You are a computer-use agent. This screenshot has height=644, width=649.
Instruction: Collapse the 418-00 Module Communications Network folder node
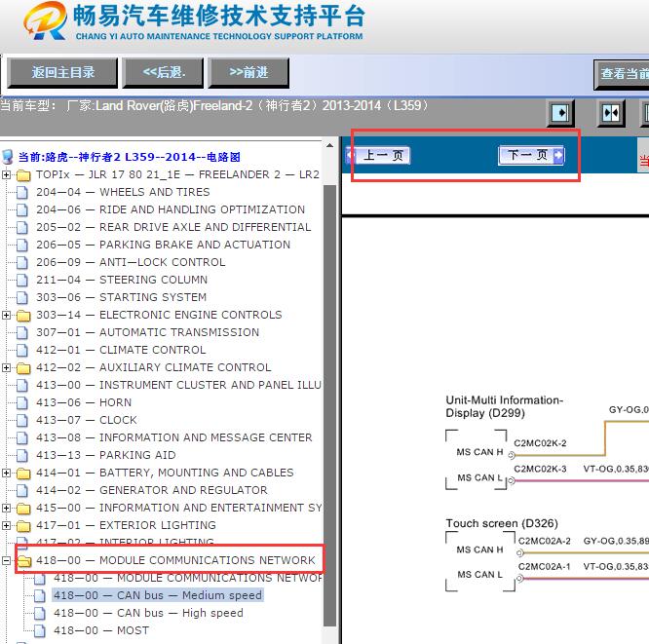click(x=6, y=560)
